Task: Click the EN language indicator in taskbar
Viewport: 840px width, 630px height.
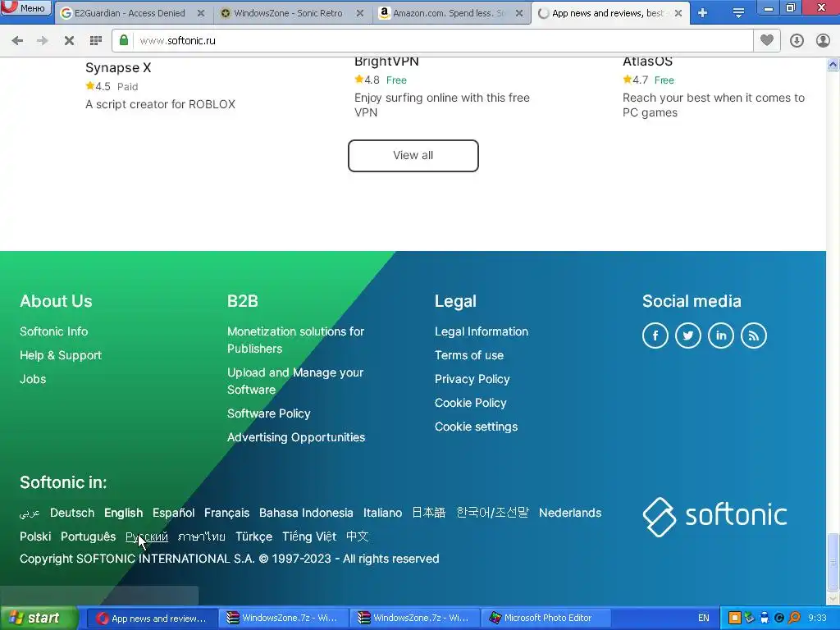Action: [x=703, y=619]
